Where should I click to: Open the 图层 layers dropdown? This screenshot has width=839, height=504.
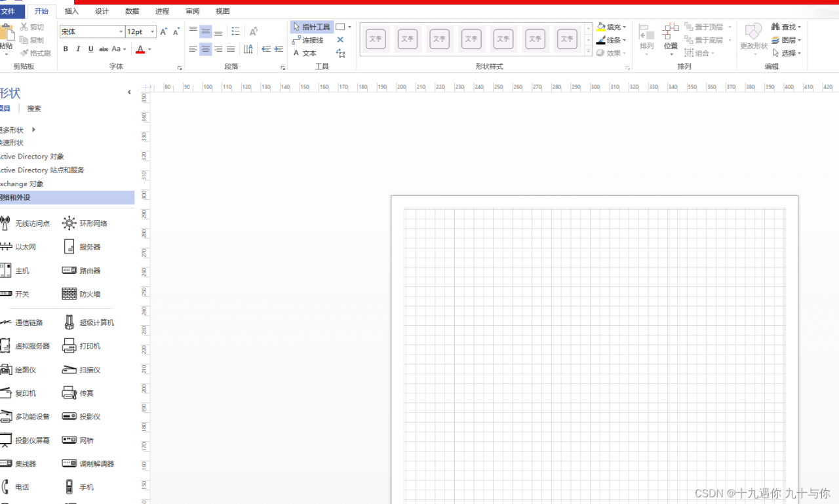786,40
